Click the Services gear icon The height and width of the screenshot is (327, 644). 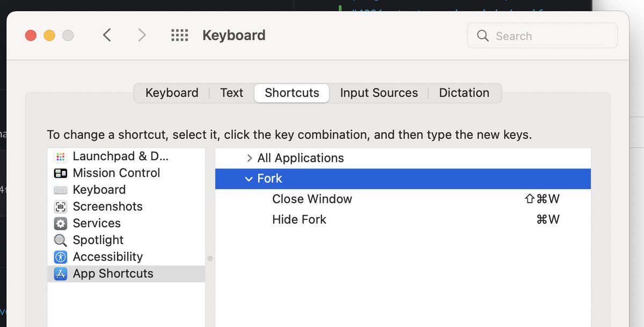click(x=61, y=223)
